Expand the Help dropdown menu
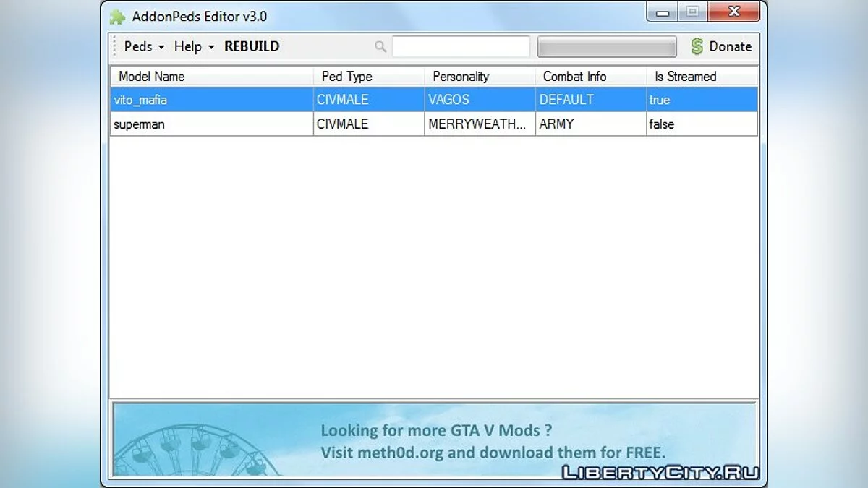The height and width of the screenshot is (488, 868). pos(194,47)
